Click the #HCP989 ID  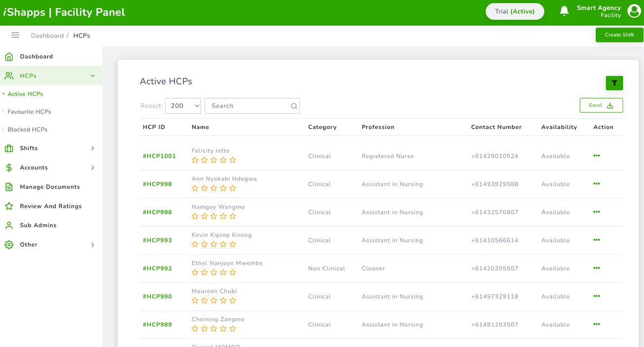[157, 324]
